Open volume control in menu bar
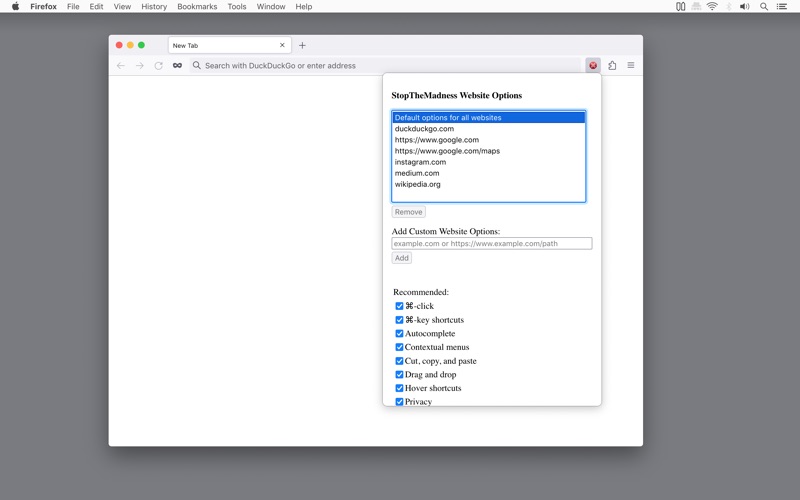The height and width of the screenshot is (500, 800). click(745, 7)
